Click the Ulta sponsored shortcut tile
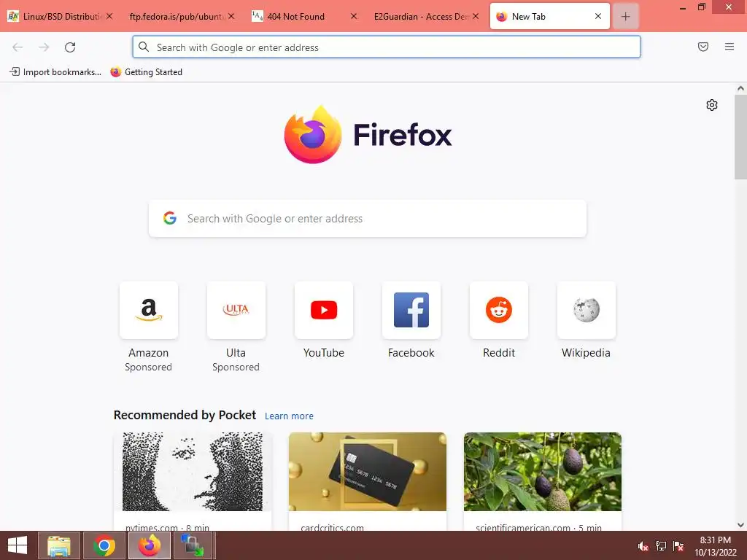The image size is (747, 560). tap(236, 310)
